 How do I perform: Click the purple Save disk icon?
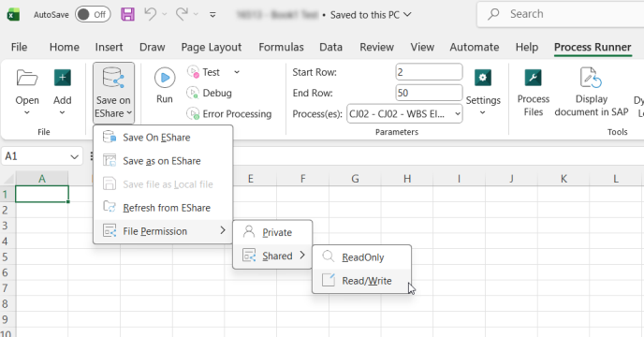127,14
